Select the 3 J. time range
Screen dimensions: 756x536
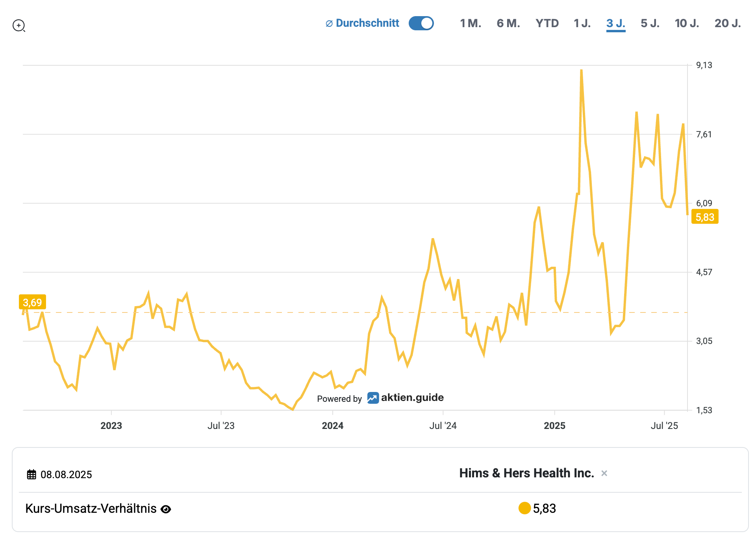[x=615, y=23]
